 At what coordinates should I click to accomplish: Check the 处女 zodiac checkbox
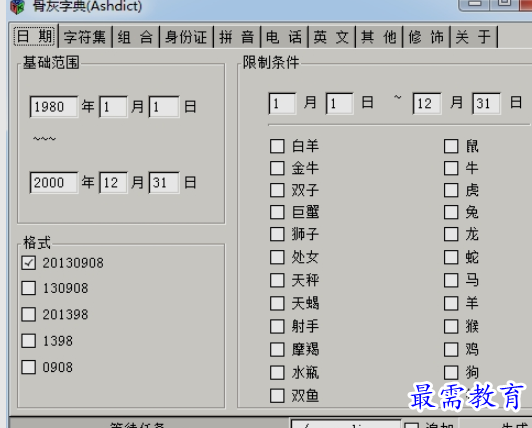pyautogui.click(x=277, y=257)
